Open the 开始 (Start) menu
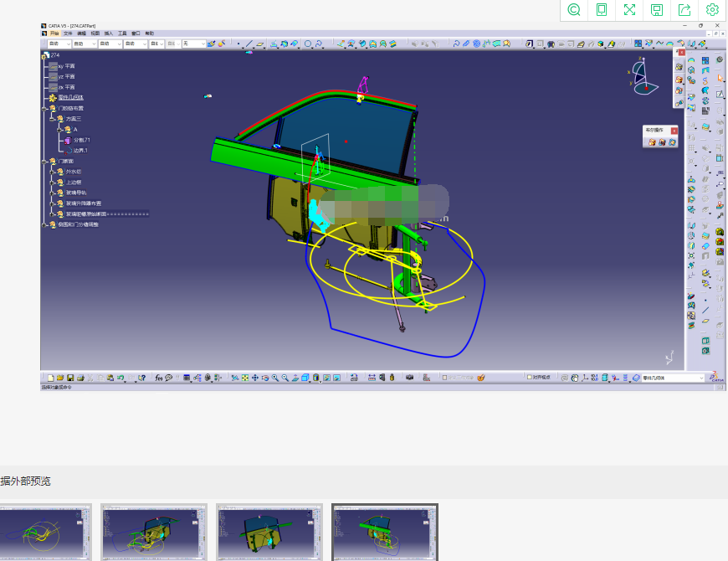The width and height of the screenshot is (728, 561). 54,33
